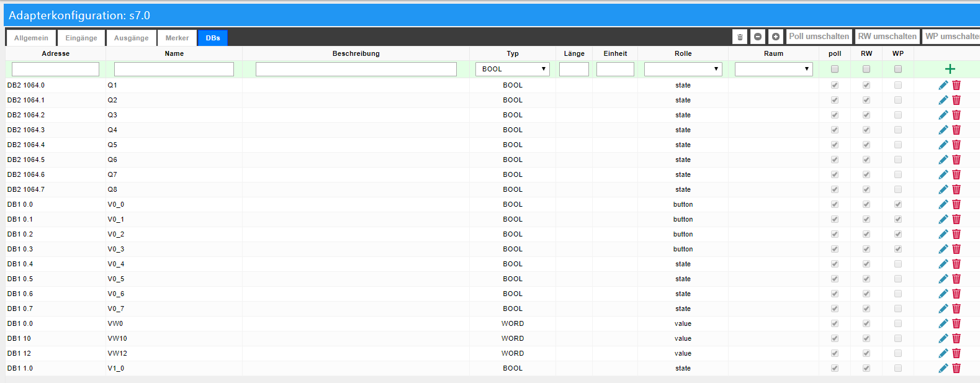This screenshot has width=980, height=383.
Task: Click address cell DB1 0.4
Action: [20, 264]
